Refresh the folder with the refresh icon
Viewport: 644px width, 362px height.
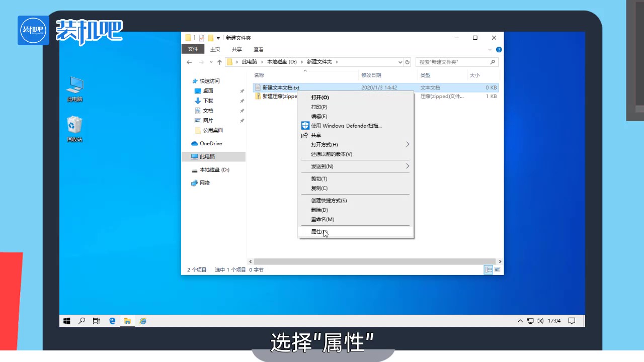(407, 61)
